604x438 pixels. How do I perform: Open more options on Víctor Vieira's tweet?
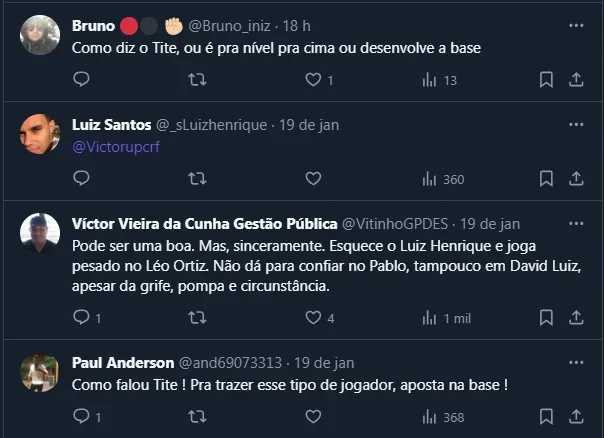click(x=575, y=223)
